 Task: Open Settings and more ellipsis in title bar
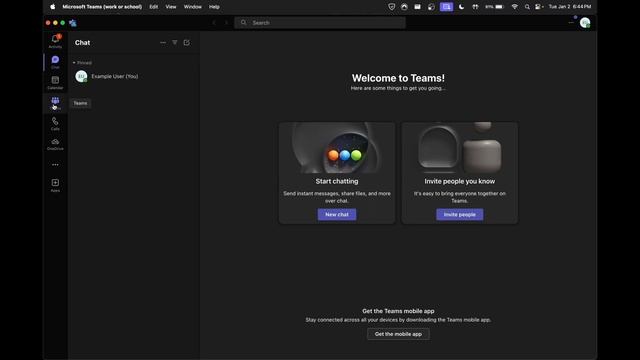click(x=571, y=22)
